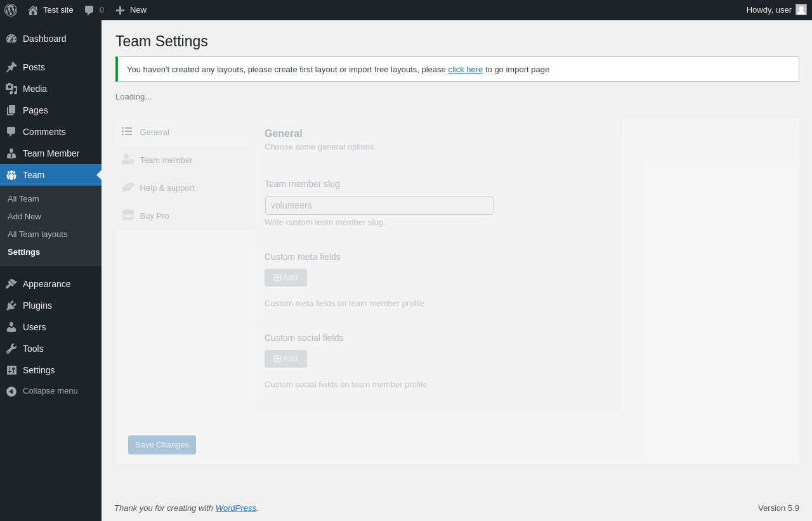Click 'Choose some general options.' text
The image size is (812, 521).
320,146
